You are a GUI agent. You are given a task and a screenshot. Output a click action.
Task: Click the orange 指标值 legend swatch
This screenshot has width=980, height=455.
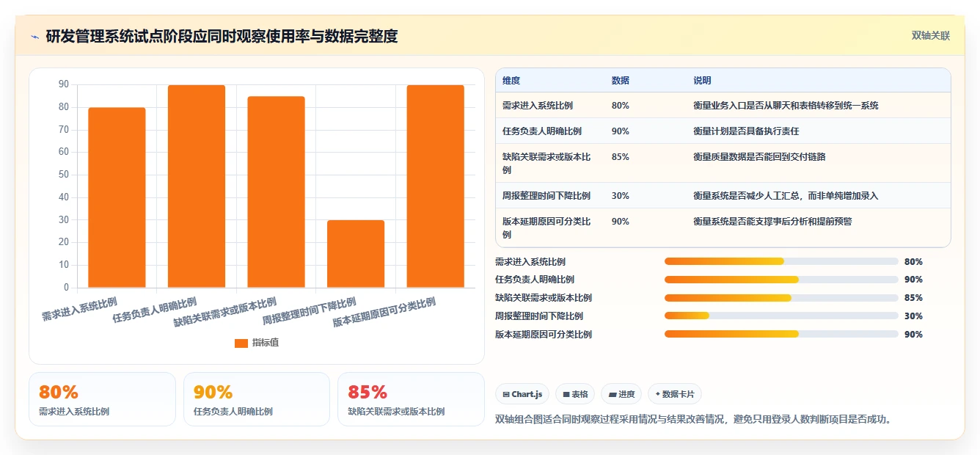[x=241, y=343]
